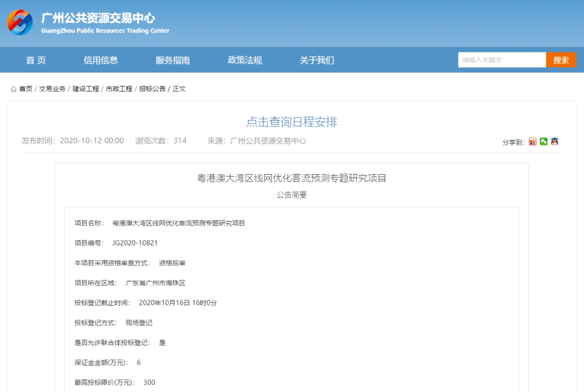
Task: Click the Guangzhou Public Resources Trading Center logo
Action: [x=20, y=23]
